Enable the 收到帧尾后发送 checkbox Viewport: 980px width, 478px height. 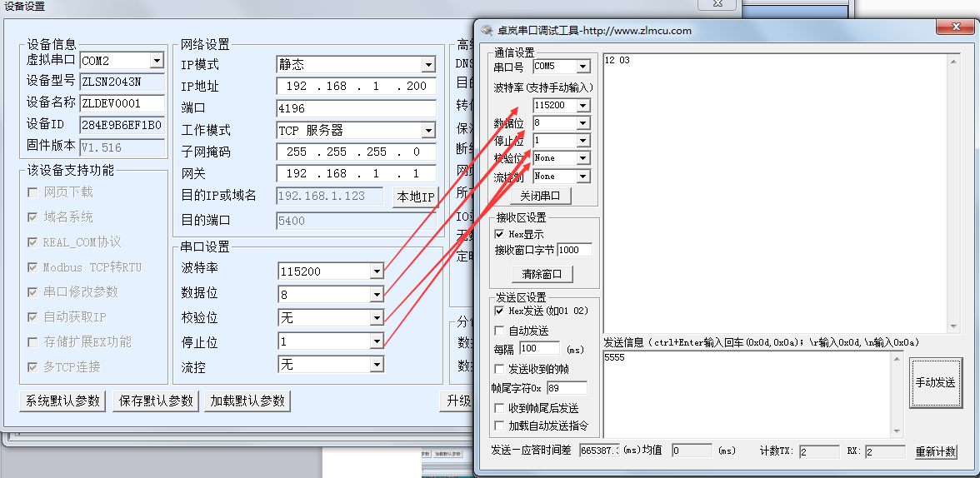pyautogui.click(x=499, y=408)
